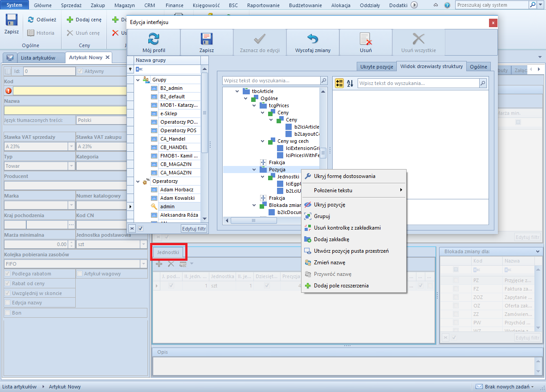546x392 pixels.
Task: Click the round arrow button after Dodatki tab
Action: click(x=414, y=5)
